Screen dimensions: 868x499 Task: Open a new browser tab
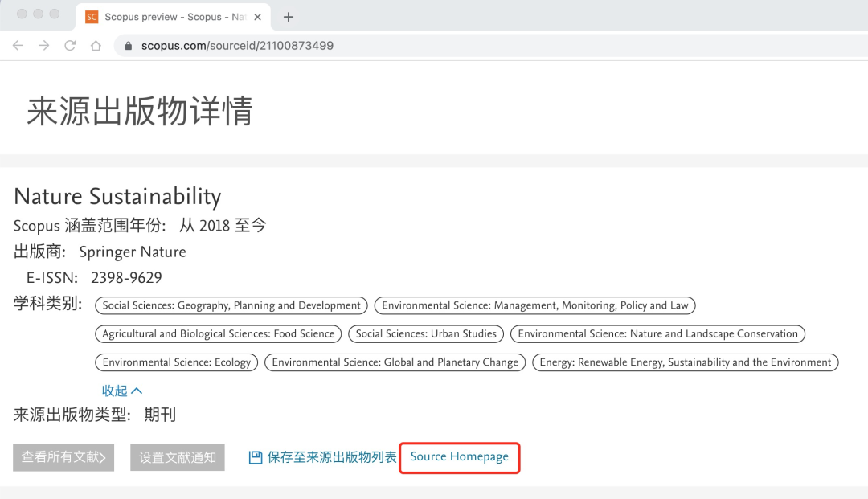(288, 16)
